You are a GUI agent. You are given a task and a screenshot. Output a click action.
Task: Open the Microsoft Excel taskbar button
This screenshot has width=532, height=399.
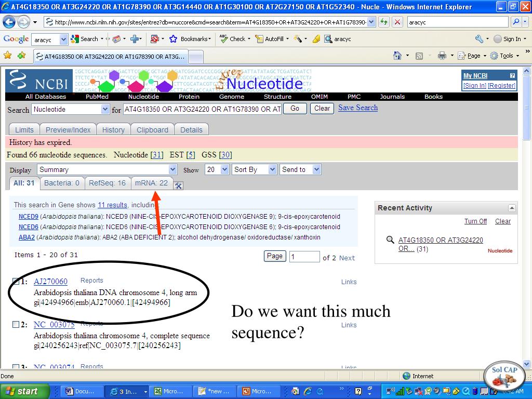point(169,391)
